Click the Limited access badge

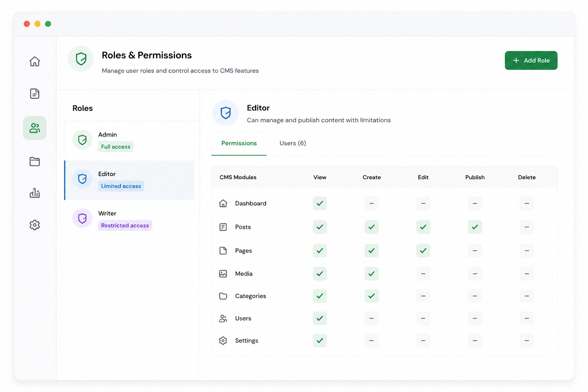click(121, 186)
